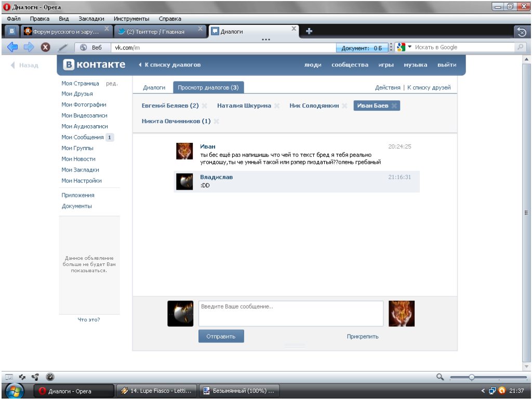Screen dimensions: 532x399
Task: Click the search magnifier icon in search field
Action: pyautogui.click(x=520, y=47)
